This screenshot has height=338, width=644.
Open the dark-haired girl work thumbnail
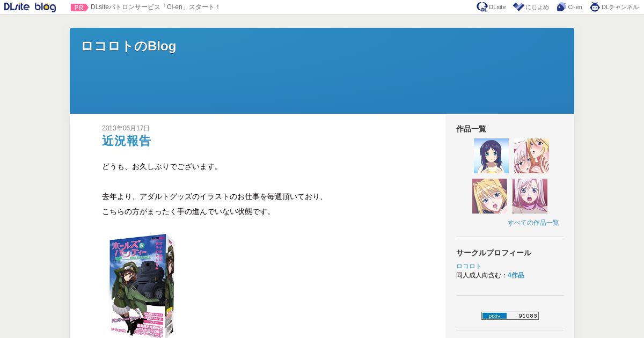(491, 156)
